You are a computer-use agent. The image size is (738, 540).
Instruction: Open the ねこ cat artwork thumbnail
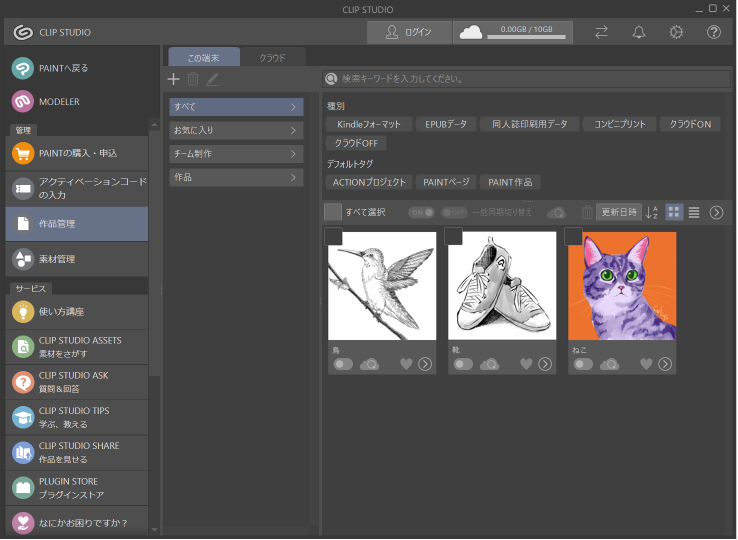[x=622, y=286]
